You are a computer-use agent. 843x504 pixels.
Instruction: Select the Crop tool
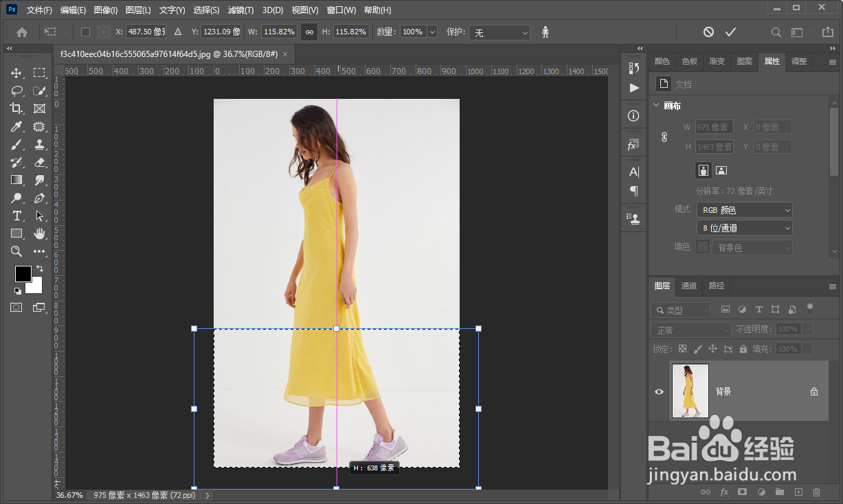click(16, 108)
